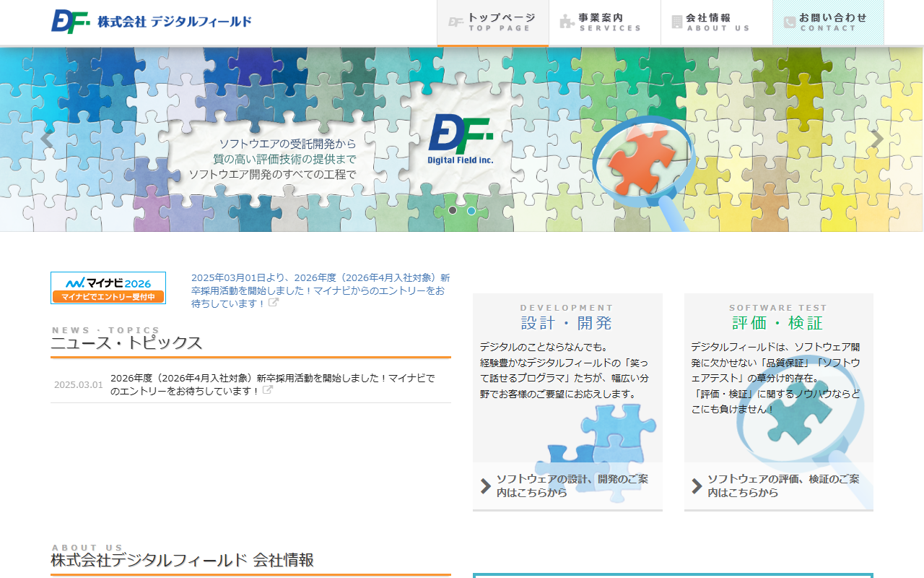Open the 2025.03.01 news topic link

click(273, 384)
